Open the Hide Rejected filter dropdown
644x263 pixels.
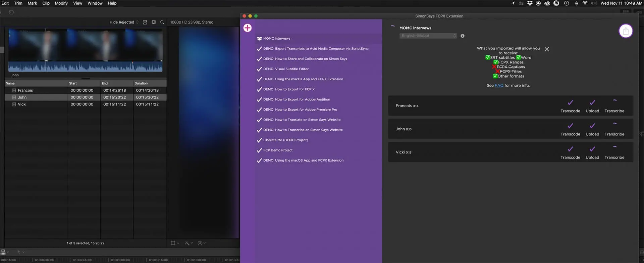124,22
